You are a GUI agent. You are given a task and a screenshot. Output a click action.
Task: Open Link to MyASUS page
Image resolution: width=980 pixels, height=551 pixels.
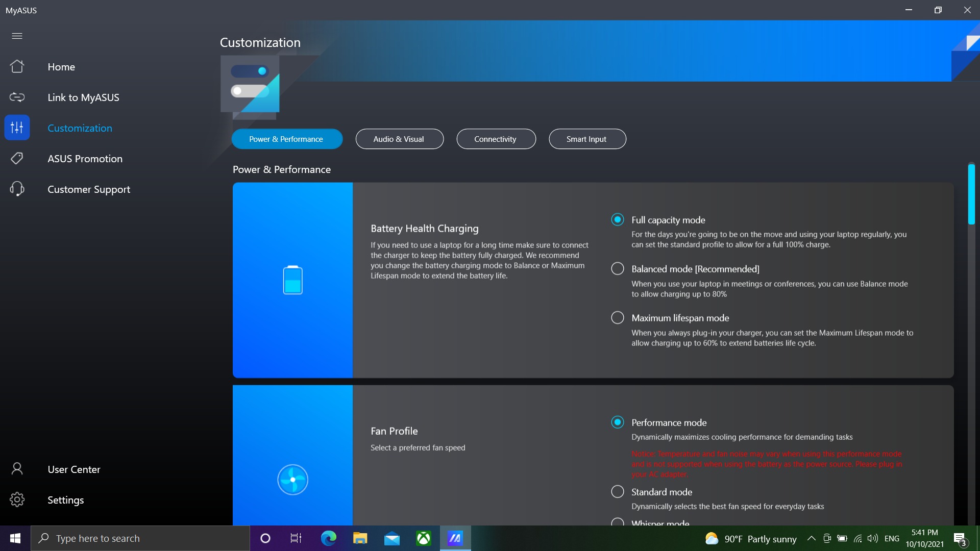pyautogui.click(x=83, y=97)
